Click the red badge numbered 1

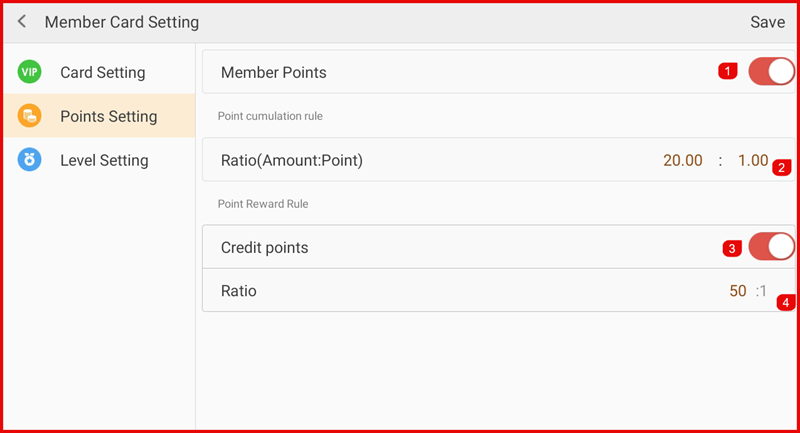pos(728,71)
